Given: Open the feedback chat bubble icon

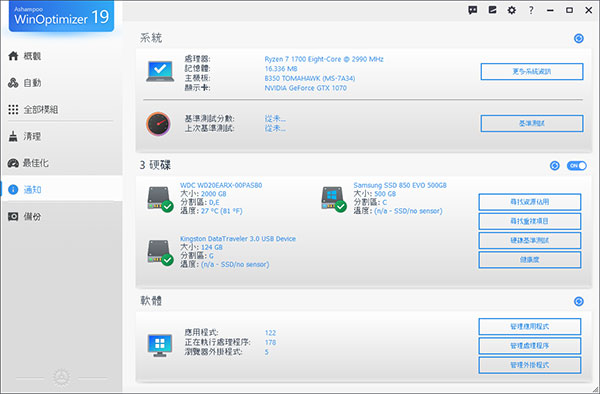Looking at the screenshot, I should [x=473, y=10].
